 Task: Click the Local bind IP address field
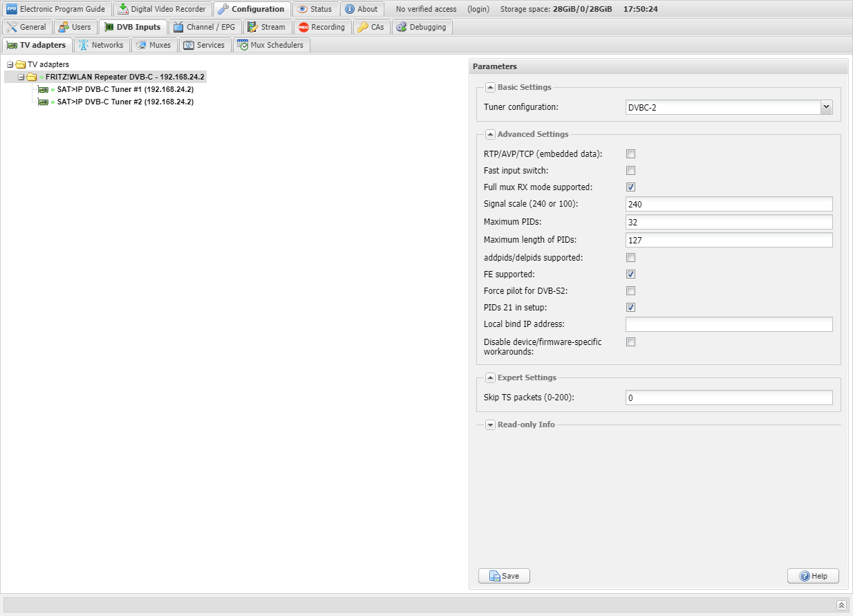pyautogui.click(x=729, y=324)
